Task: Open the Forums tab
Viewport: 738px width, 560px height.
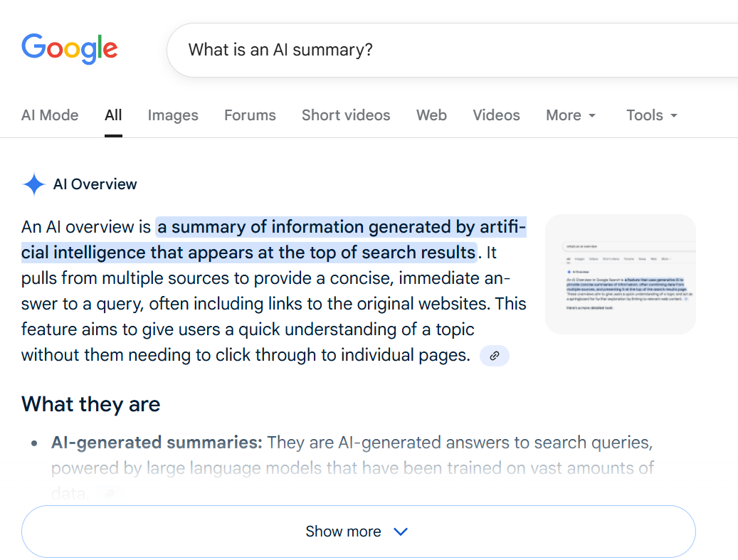Action: coord(250,115)
